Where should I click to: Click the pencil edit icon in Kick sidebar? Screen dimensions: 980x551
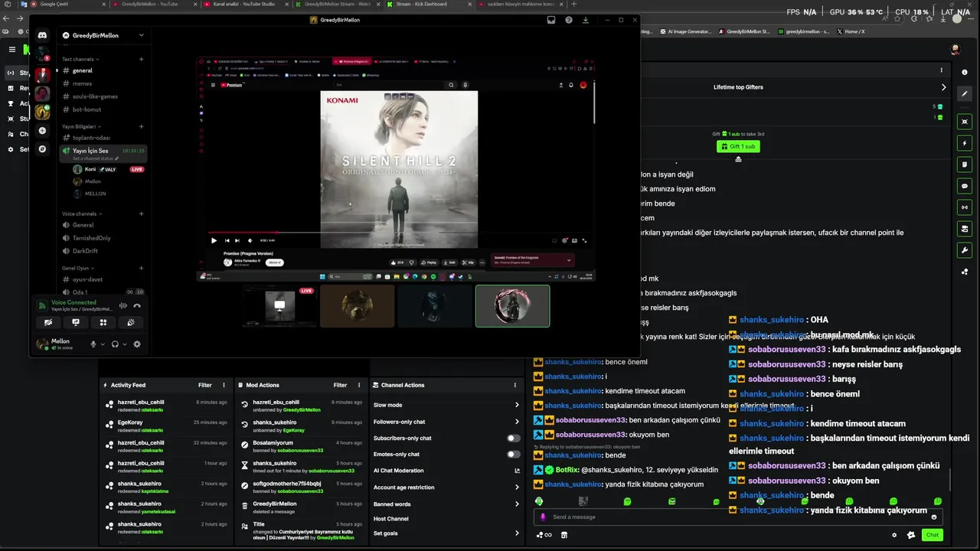click(x=965, y=93)
